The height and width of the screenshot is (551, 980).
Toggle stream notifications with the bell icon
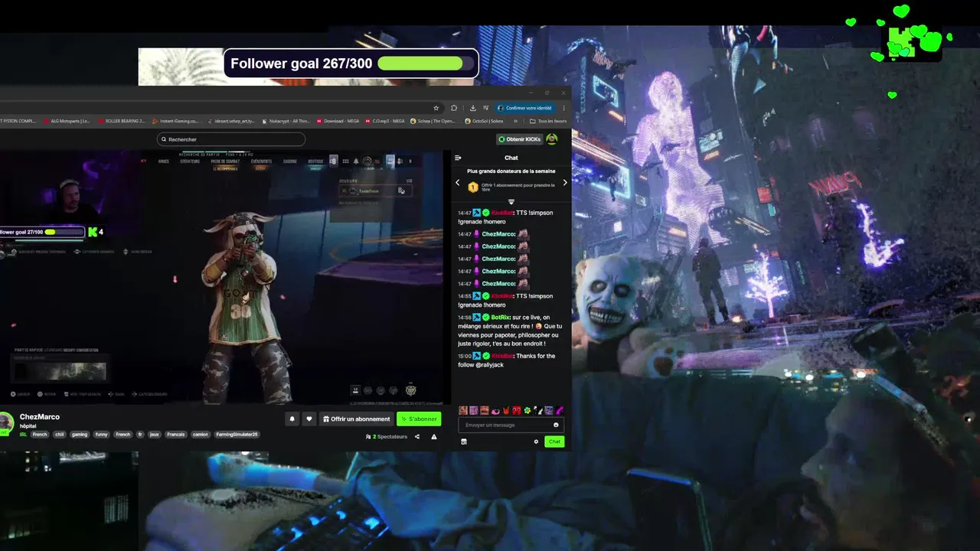click(292, 419)
